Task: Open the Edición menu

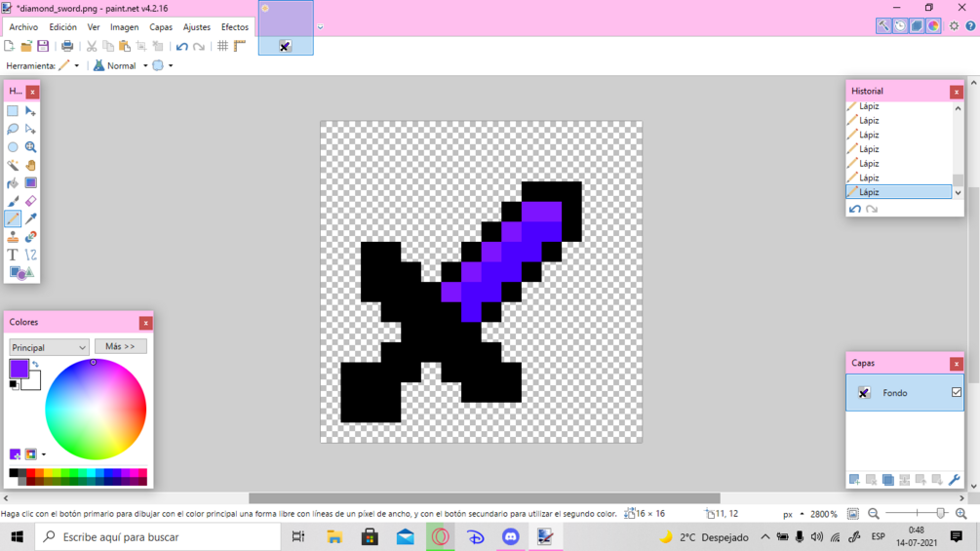Action: point(63,27)
